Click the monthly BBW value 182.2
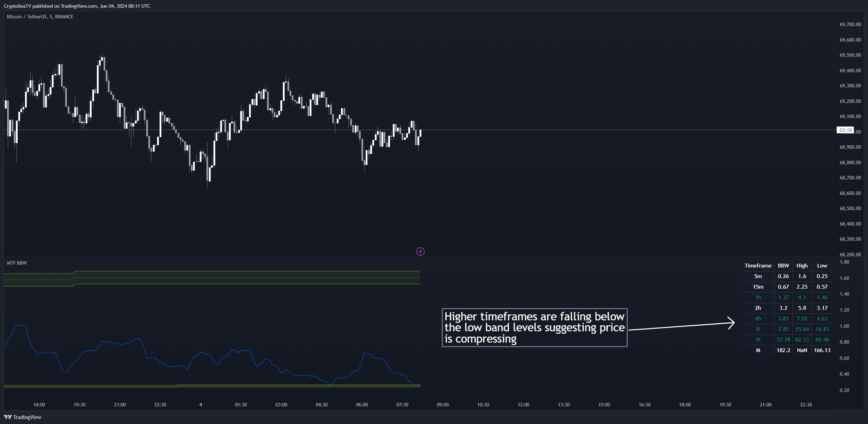The height and width of the screenshot is (424, 868). pos(783,350)
